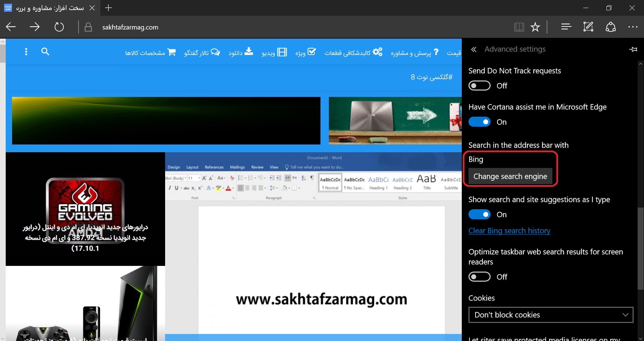Toggle Send Do Not Track requests
This screenshot has height=341, width=644.
[479, 86]
